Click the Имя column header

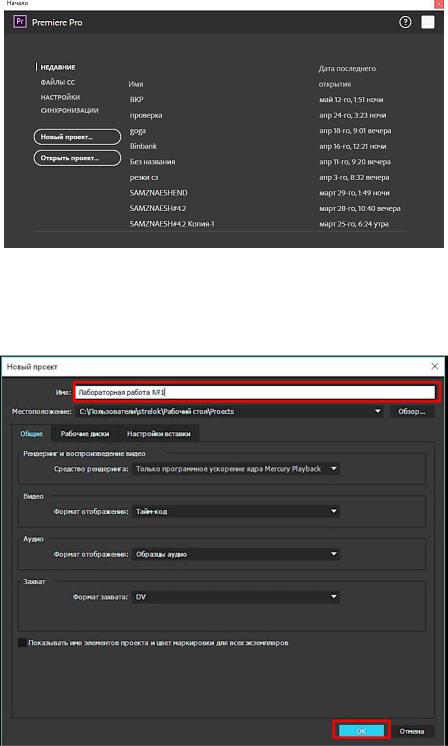(x=136, y=84)
